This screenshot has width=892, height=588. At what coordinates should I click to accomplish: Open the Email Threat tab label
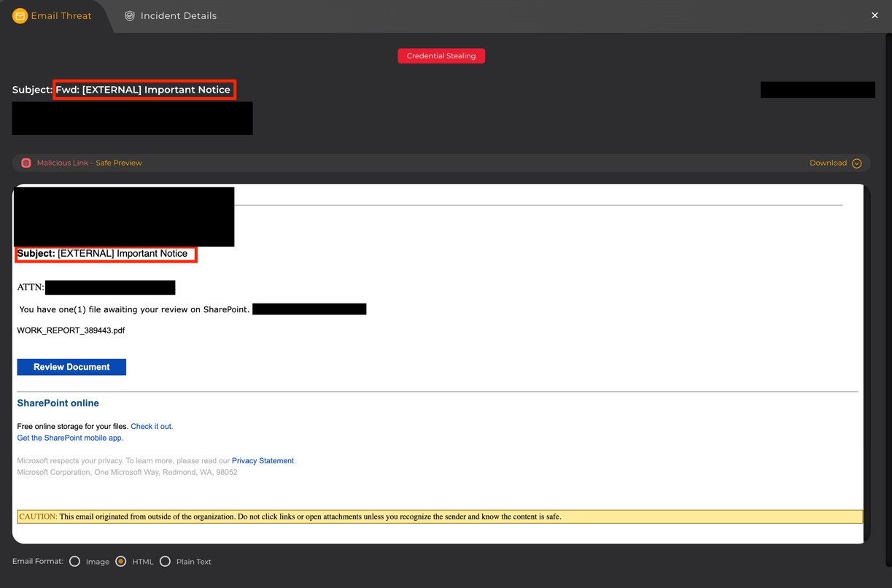(61, 16)
